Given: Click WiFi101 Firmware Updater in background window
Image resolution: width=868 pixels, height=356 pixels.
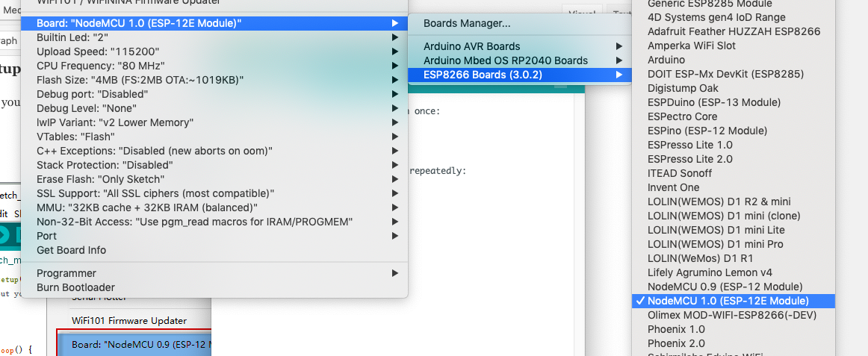Looking at the screenshot, I should click(x=129, y=321).
